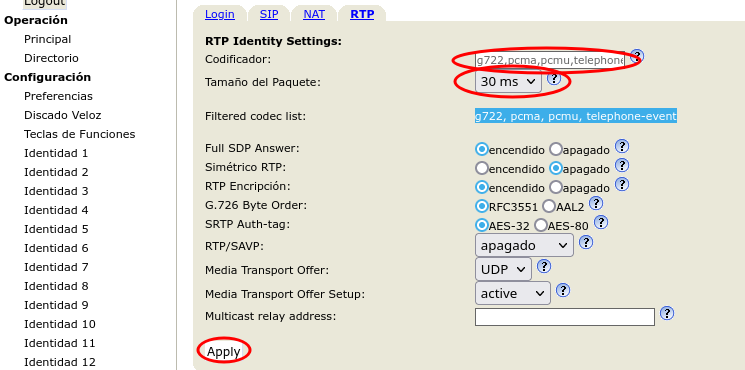Open help for G.726 Byte Order
Viewport: 745px width, 370px height.
[596, 204]
